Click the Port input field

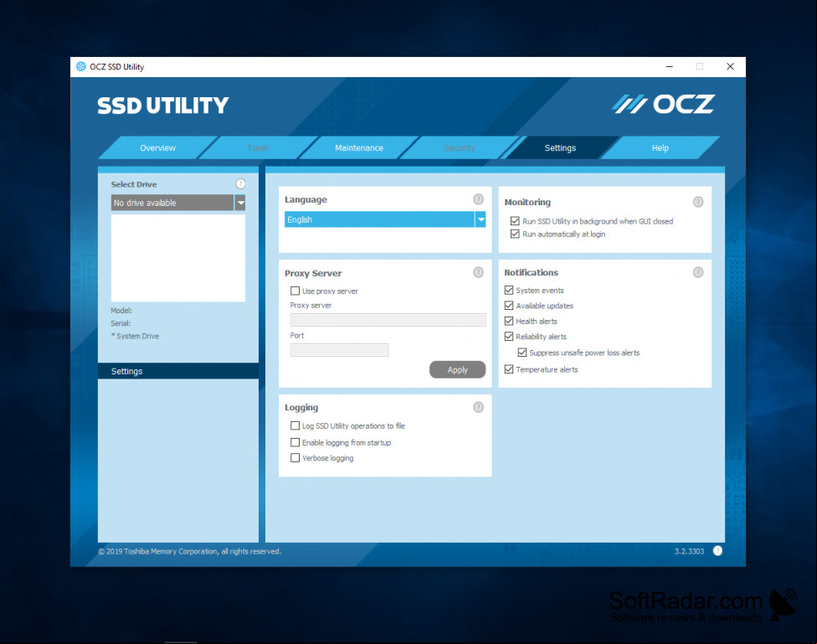point(339,350)
